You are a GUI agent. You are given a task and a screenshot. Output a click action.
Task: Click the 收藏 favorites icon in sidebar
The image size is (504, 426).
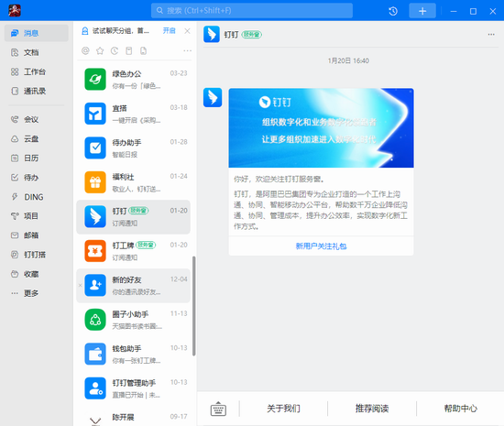pos(15,274)
